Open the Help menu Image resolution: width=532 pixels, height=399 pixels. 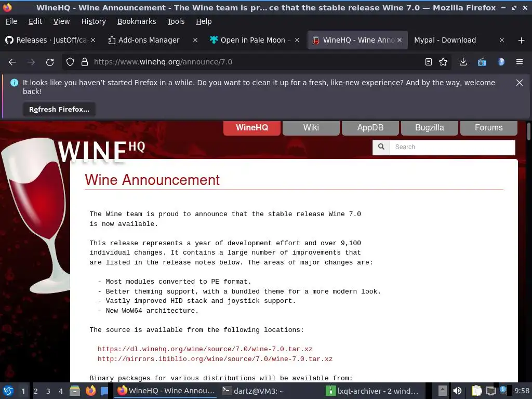click(x=204, y=21)
